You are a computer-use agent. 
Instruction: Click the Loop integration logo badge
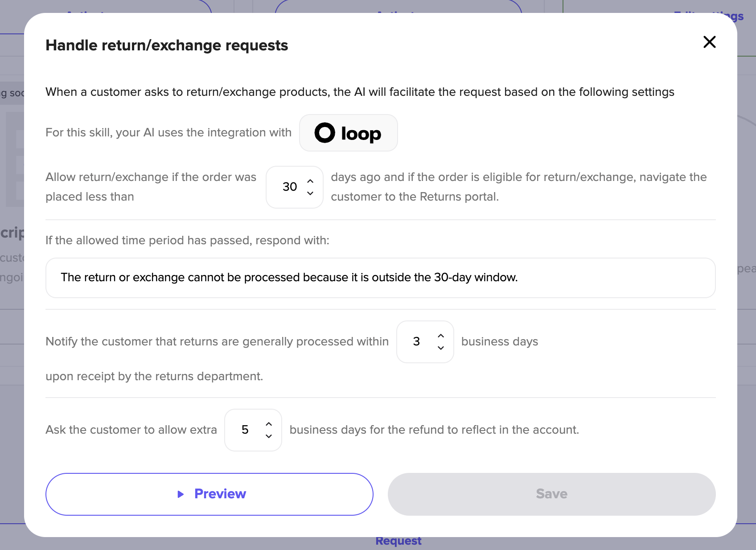349,133
